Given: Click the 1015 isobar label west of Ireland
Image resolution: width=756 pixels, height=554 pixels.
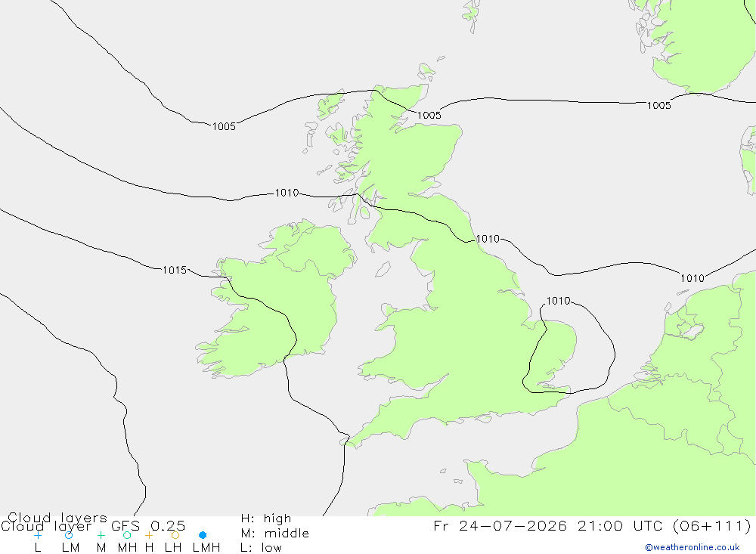Looking at the screenshot, I should click(175, 270).
